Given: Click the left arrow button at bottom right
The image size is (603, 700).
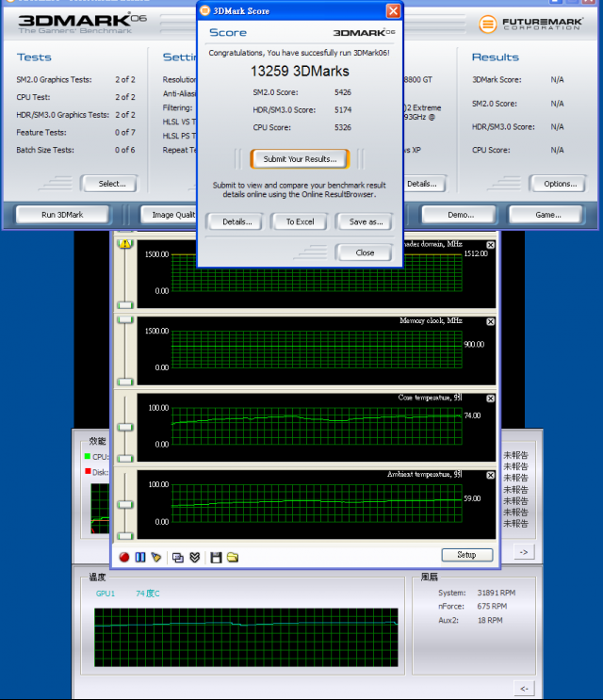Looking at the screenshot, I should tap(524, 689).
